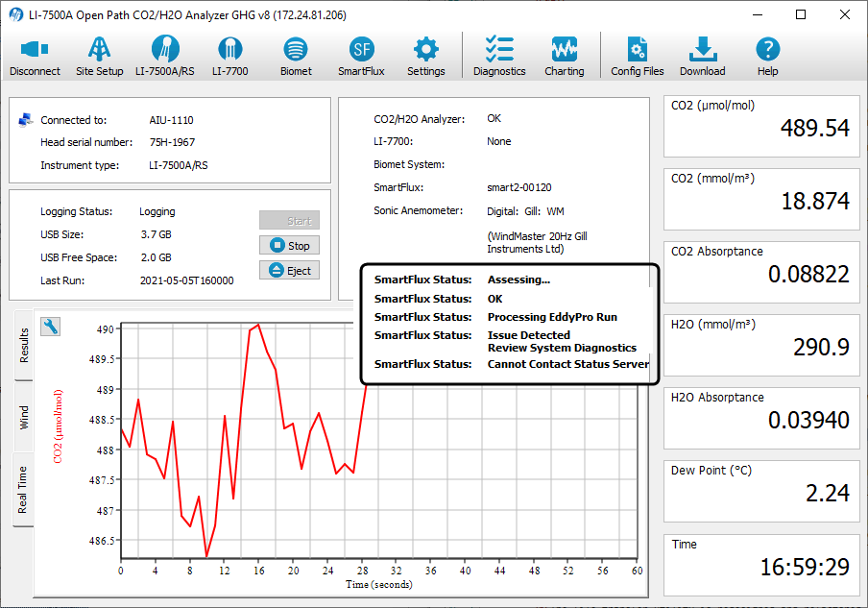
Task: Click the Biomet System label
Action: [409, 164]
